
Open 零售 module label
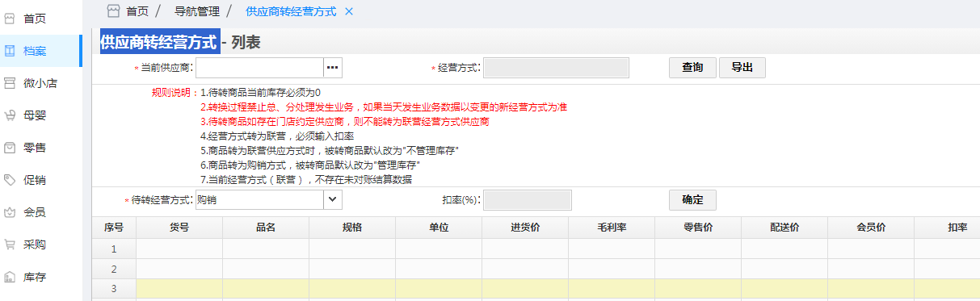[34, 148]
